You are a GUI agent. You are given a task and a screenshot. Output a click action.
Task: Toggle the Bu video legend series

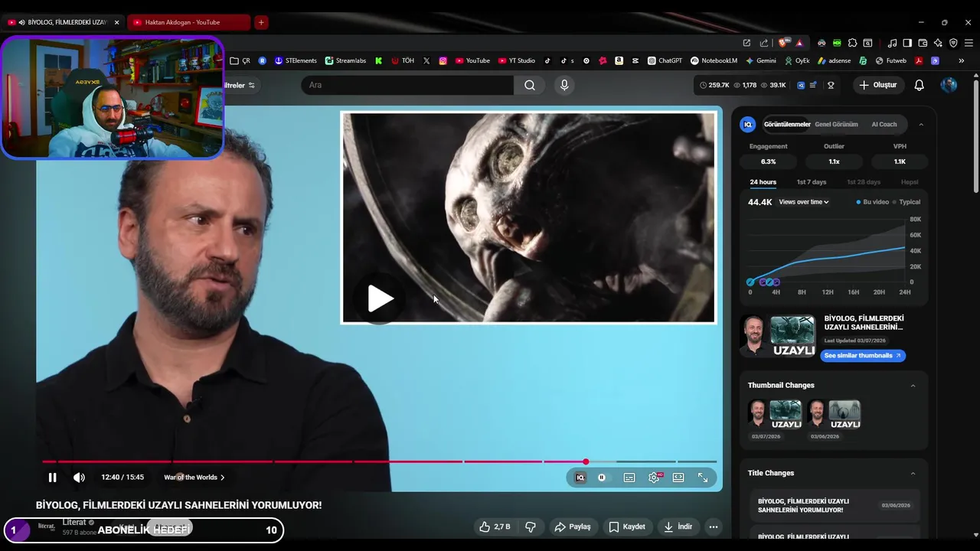point(873,202)
